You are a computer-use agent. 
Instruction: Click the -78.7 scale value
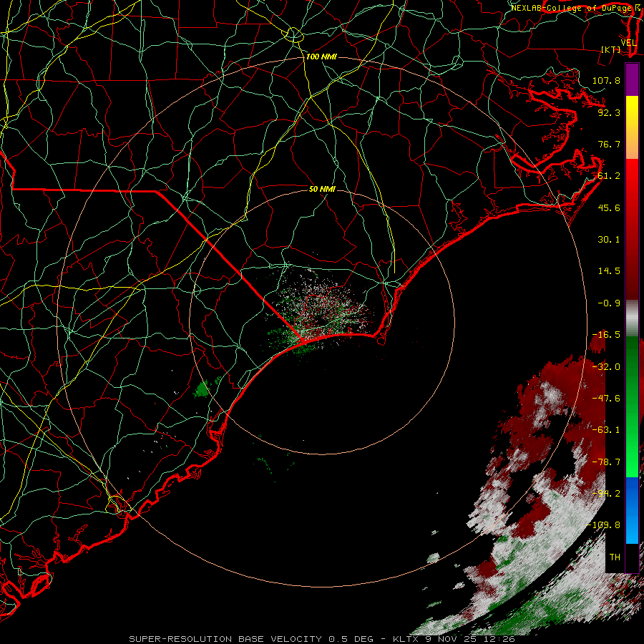(x=606, y=462)
